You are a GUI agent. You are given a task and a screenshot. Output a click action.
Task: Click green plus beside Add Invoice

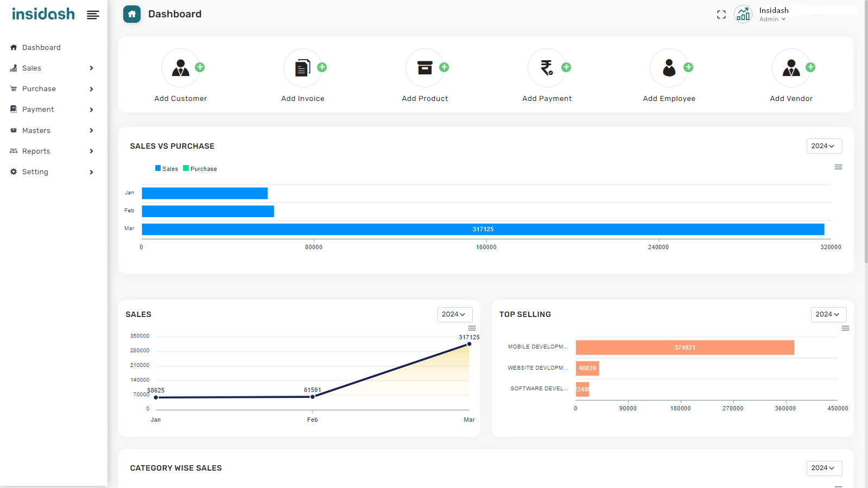[x=322, y=67]
